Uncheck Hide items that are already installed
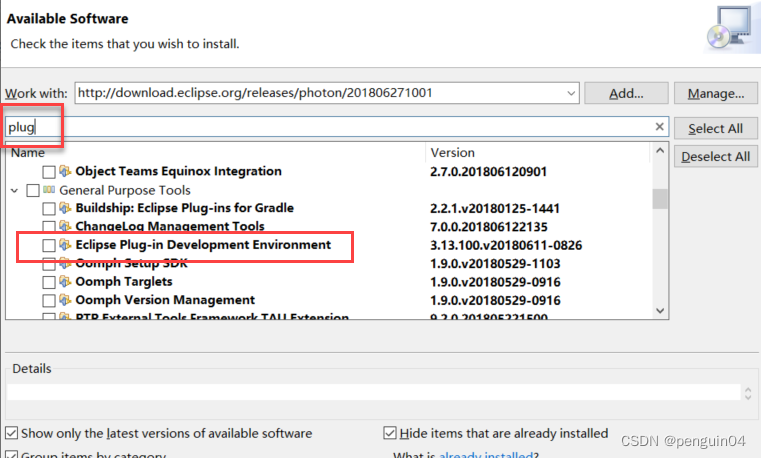The image size is (761, 458). coord(390,433)
